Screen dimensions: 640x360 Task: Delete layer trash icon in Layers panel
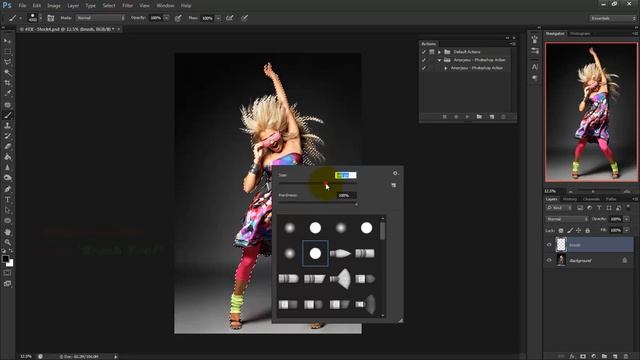(x=626, y=356)
